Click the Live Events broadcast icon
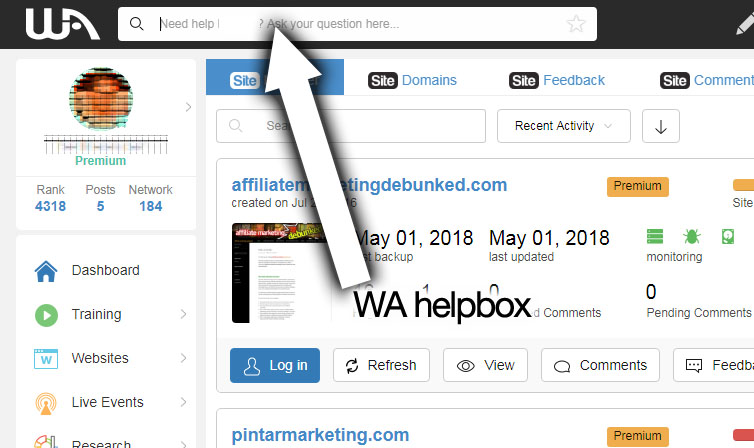This screenshot has height=448, width=754. pos(46,403)
